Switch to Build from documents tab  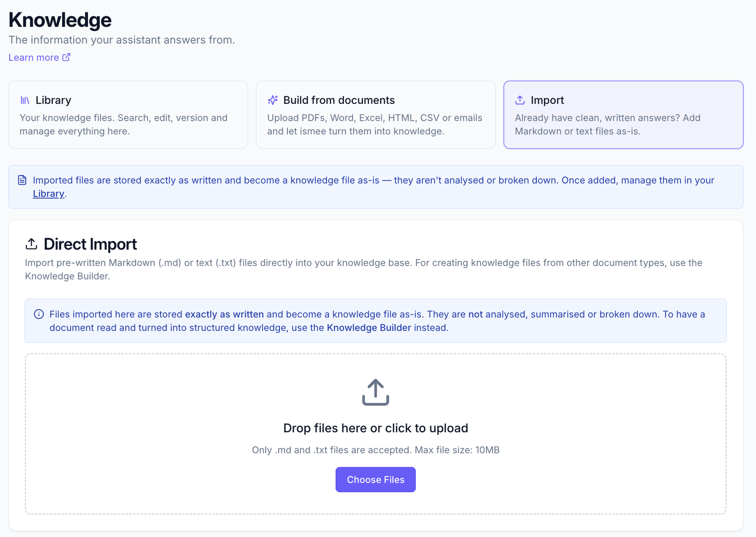[x=376, y=115]
